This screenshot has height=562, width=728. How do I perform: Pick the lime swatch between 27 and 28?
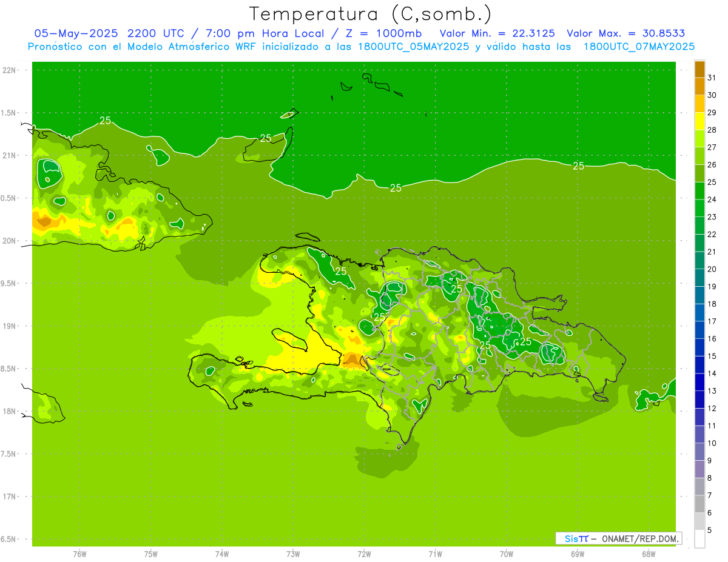(x=699, y=138)
